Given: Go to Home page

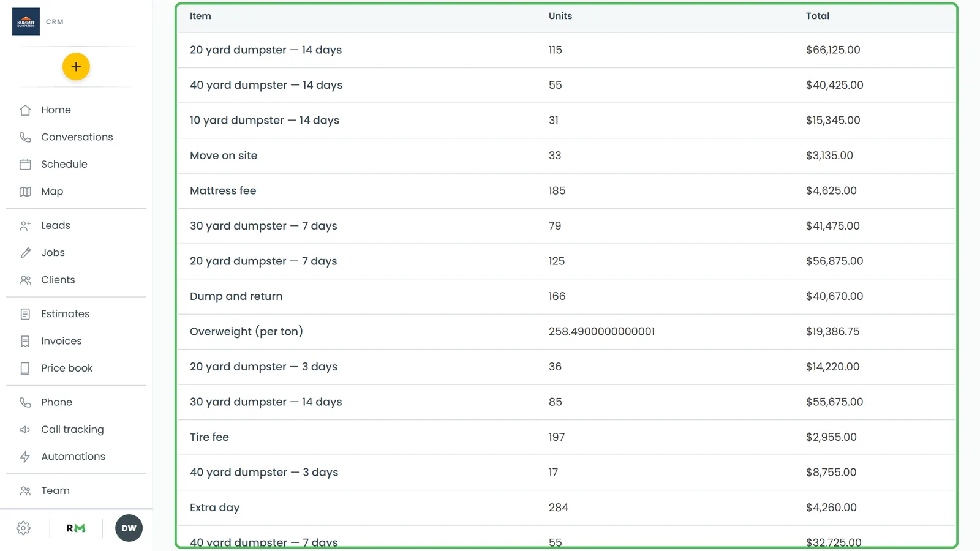Looking at the screenshot, I should 56,110.
